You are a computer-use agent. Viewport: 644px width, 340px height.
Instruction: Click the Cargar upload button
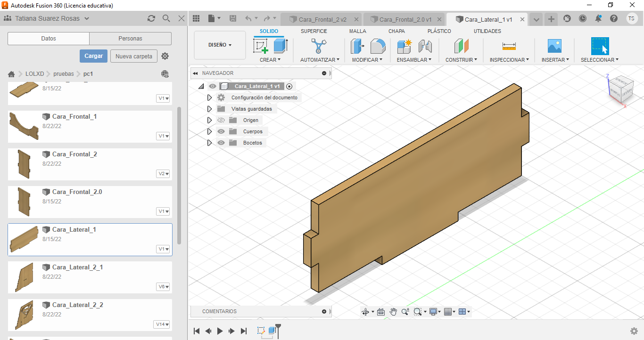pos(93,56)
